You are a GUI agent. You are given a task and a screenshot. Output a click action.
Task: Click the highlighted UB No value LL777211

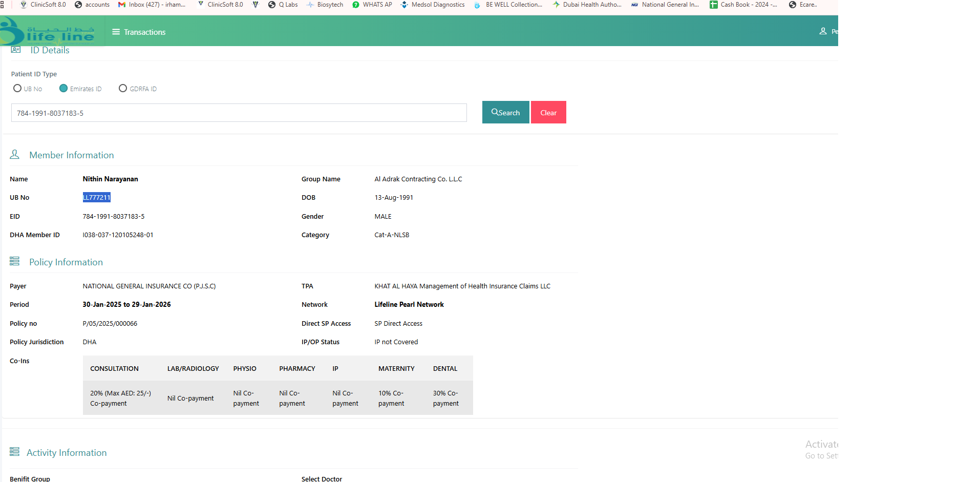tap(96, 198)
